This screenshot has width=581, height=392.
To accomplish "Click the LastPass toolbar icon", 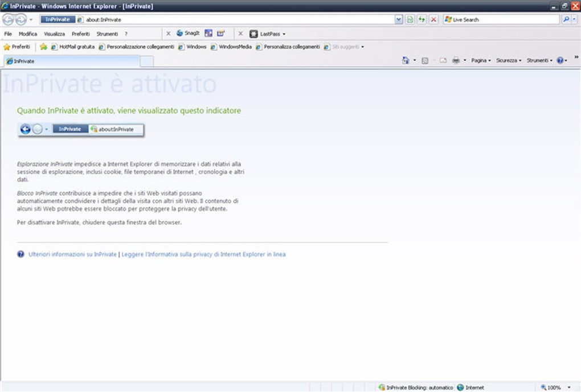I will [267, 34].
